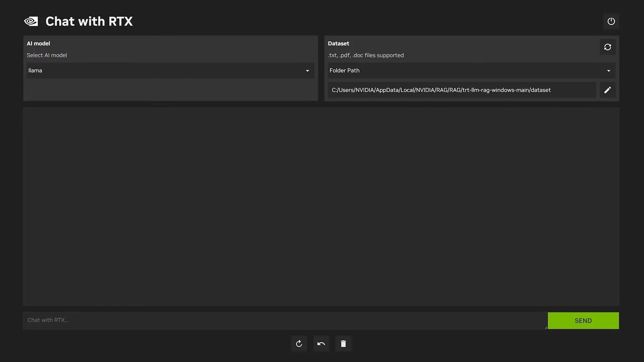This screenshot has width=644, height=362.
Task: Open the Folder Path dataset dropdown
Action: point(472,70)
